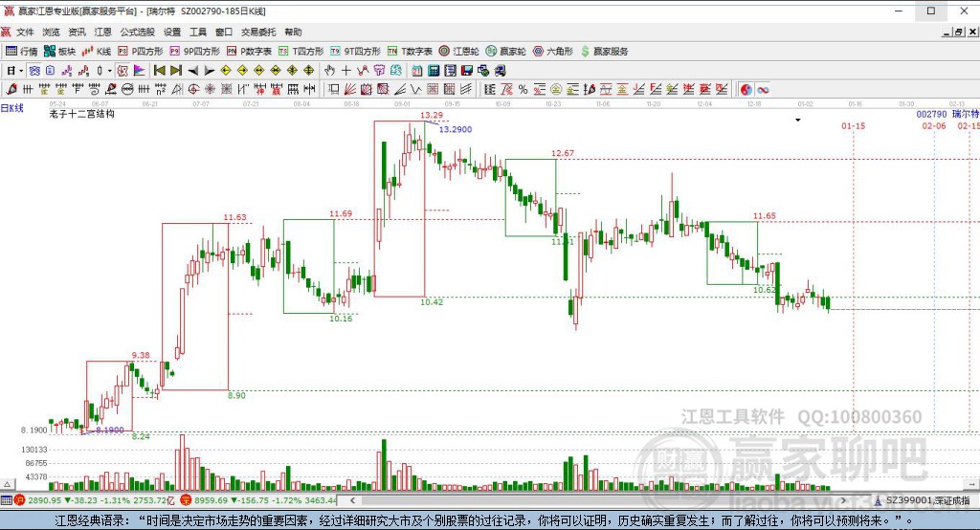Switch to K线 chart view
Viewport: 980px width, 530px height.
[97, 52]
